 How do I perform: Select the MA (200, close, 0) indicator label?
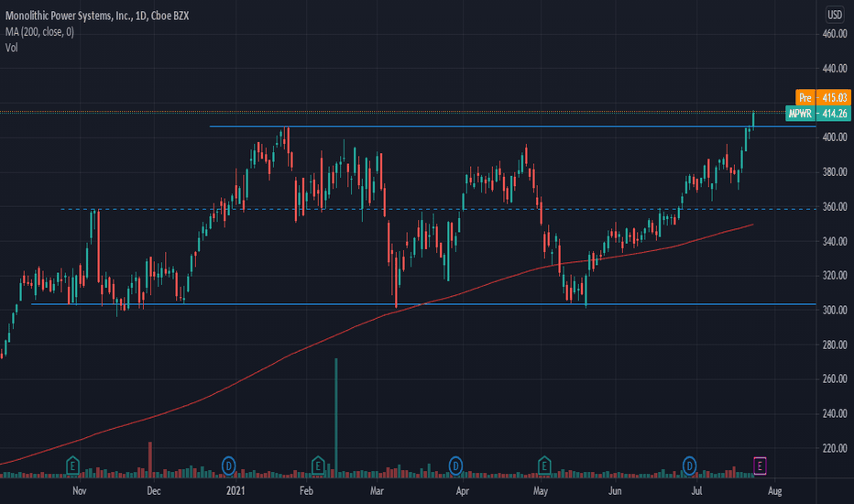click(39, 32)
